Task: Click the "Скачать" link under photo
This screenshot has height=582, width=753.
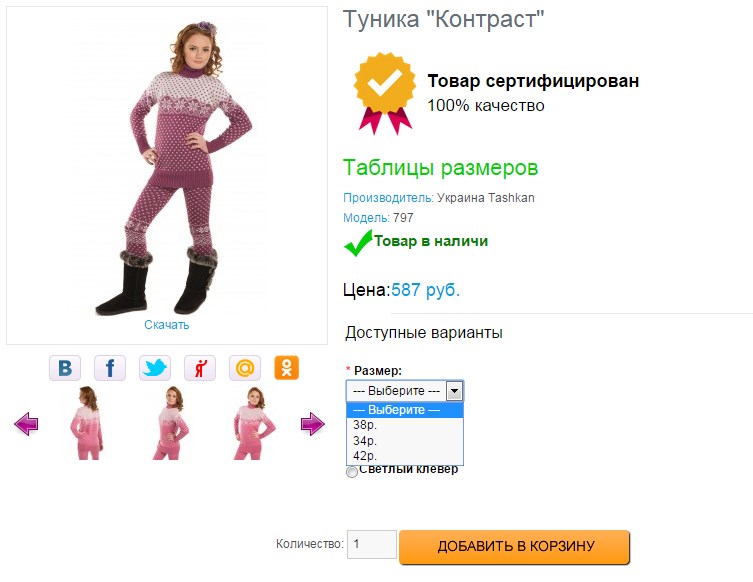Action: tap(166, 325)
